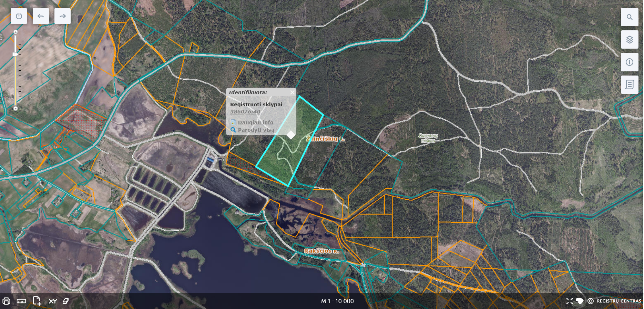Open the XY coordinates tool

click(x=53, y=301)
